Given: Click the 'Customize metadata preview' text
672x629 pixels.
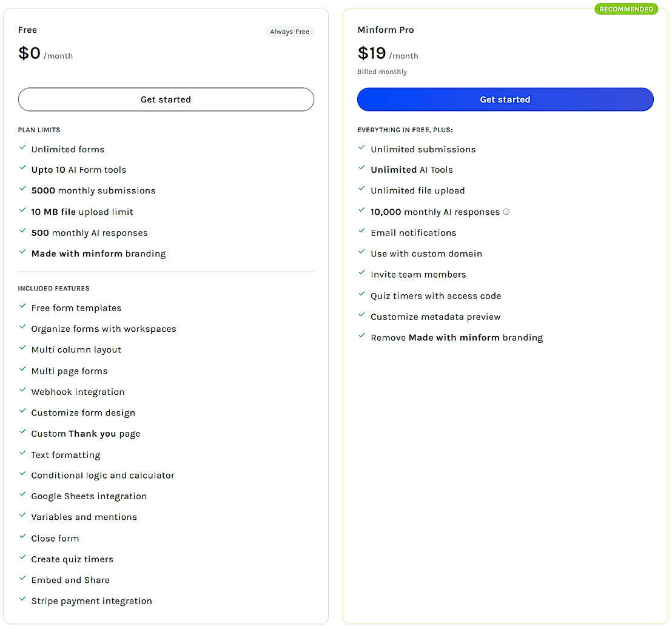Looking at the screenshot, I should tap(436, 317).
